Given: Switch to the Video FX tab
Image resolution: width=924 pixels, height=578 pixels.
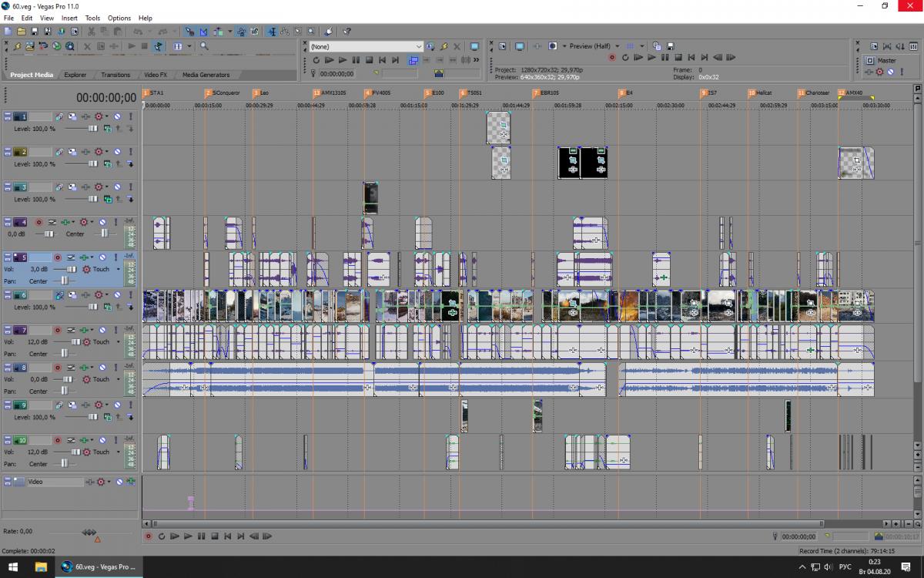Looking at the screenshot, I should (x=155, y=75).
